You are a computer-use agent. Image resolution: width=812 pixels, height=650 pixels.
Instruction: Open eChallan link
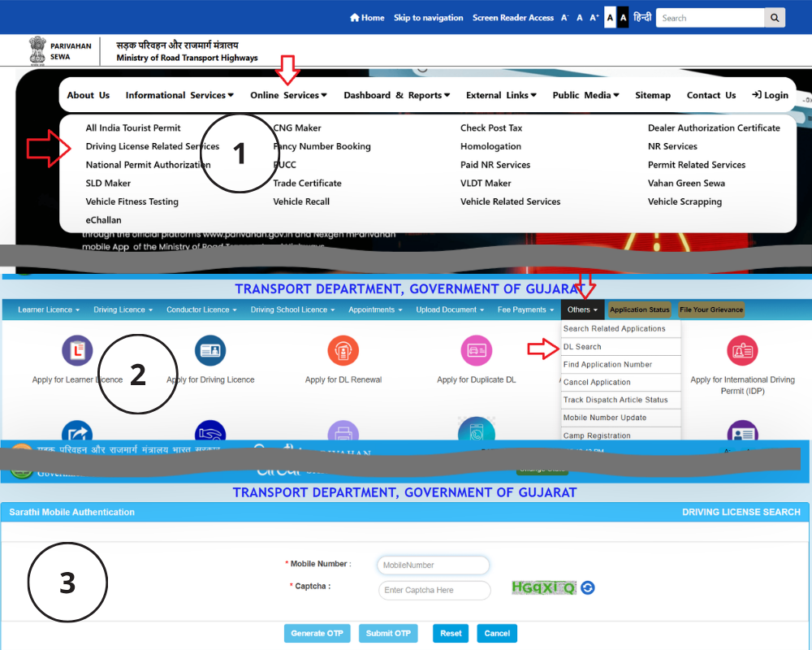tap(103, 219)
